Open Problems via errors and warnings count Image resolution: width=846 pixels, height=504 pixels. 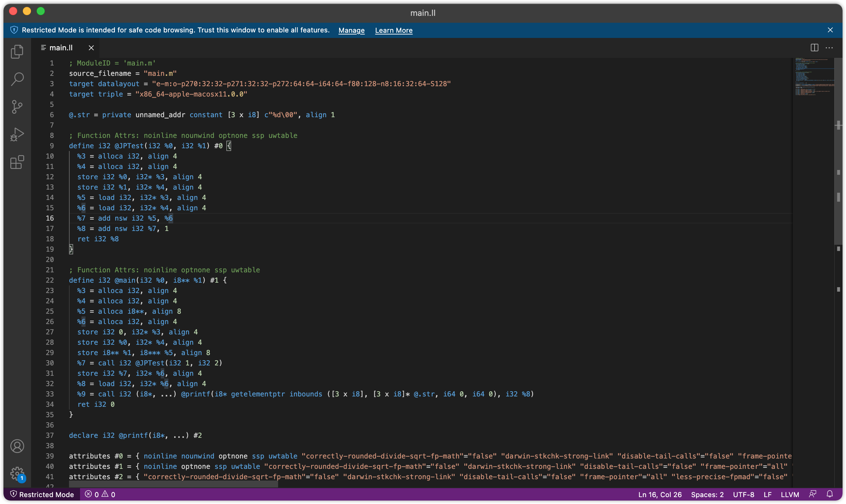[100, 494]
